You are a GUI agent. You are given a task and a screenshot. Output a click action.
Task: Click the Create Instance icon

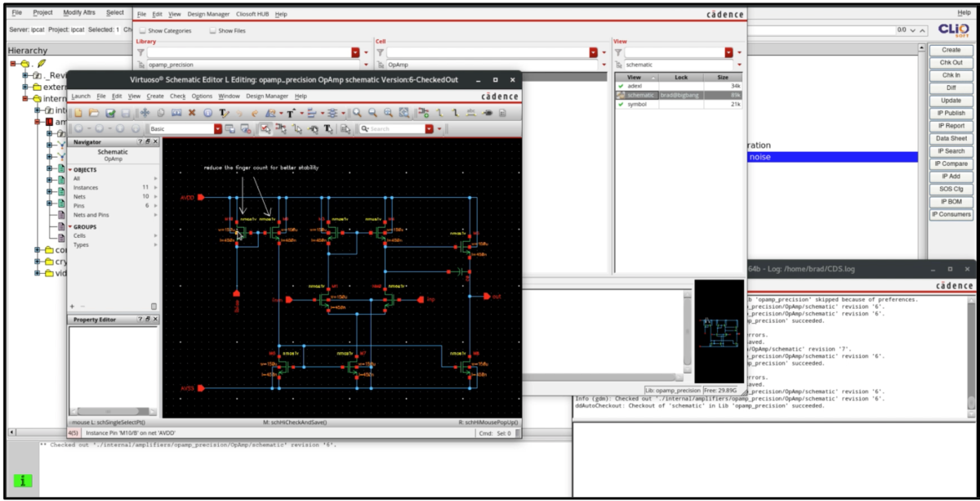423,113
